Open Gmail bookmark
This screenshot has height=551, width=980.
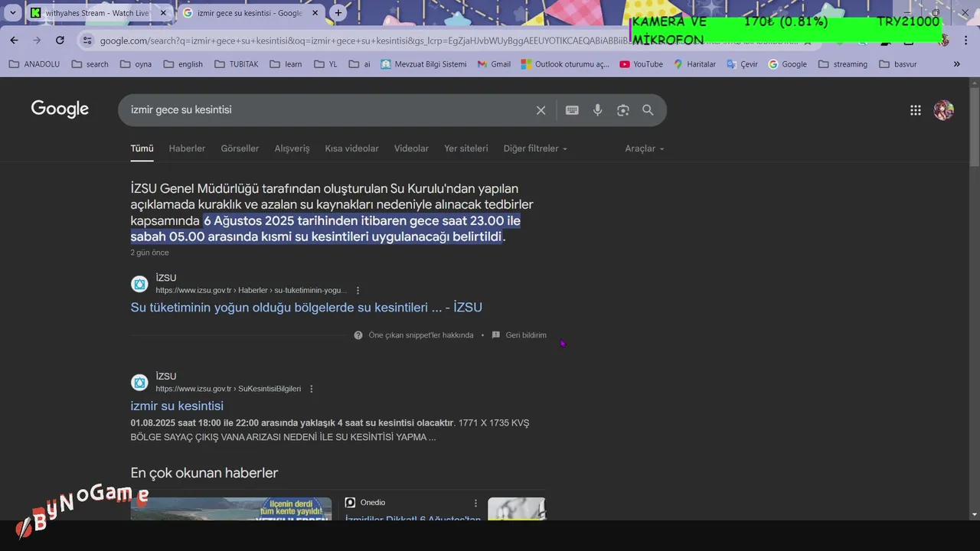(x=494, y=64)
